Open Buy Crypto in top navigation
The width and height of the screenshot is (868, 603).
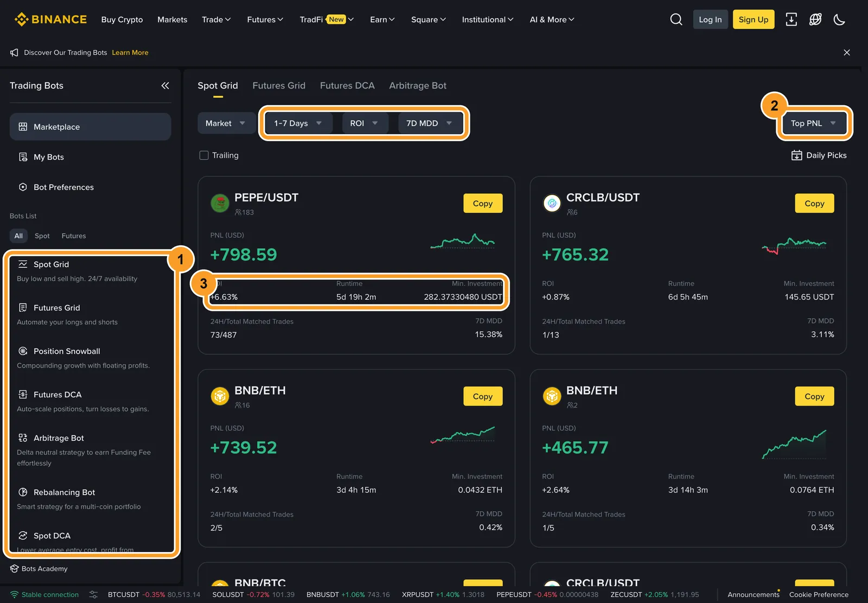(x=122, y=20)
